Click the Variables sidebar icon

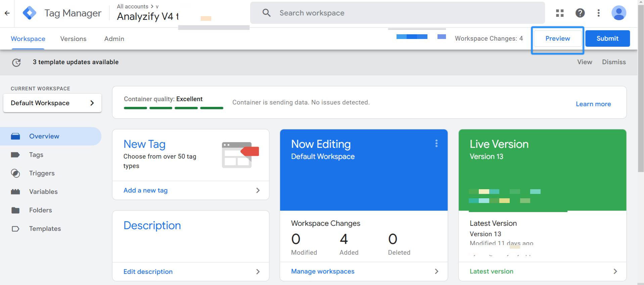click(15, 192)
